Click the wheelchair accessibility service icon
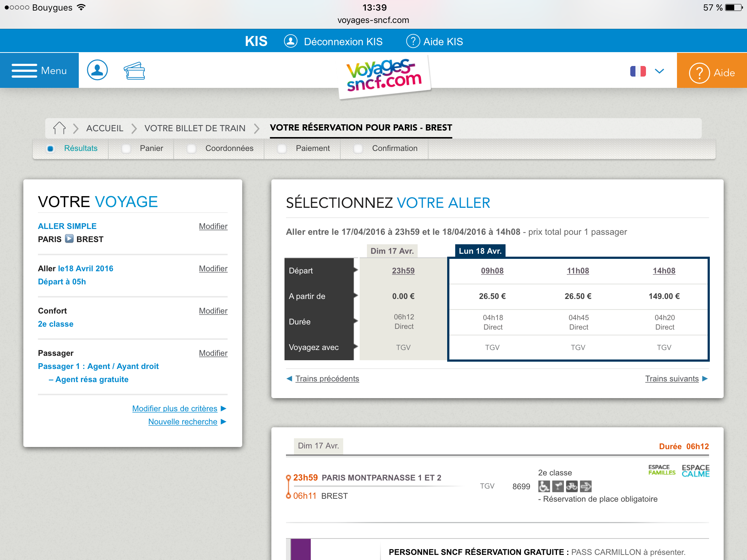This screenshot has width=747, height=560. [544, 486]
